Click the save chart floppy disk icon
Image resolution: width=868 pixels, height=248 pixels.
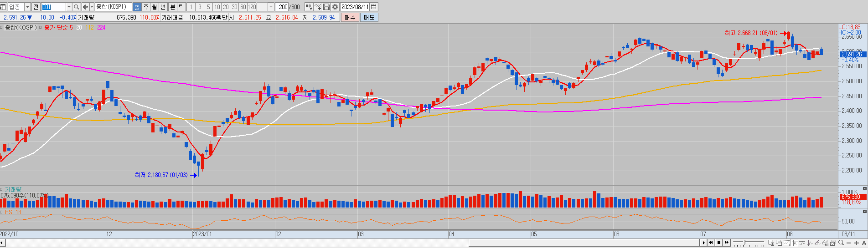[326, 7]
